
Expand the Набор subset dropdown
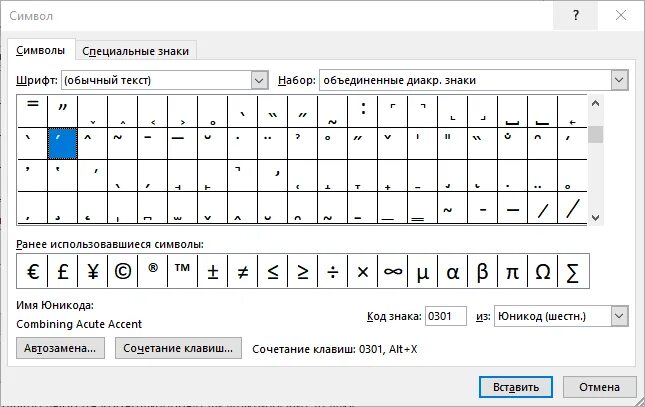(619, 80)
